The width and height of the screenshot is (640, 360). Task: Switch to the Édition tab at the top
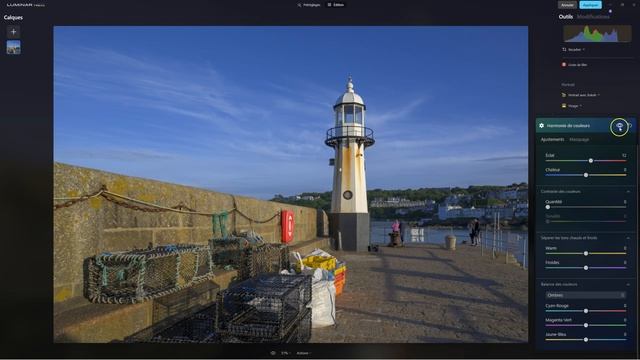(336, 5)
